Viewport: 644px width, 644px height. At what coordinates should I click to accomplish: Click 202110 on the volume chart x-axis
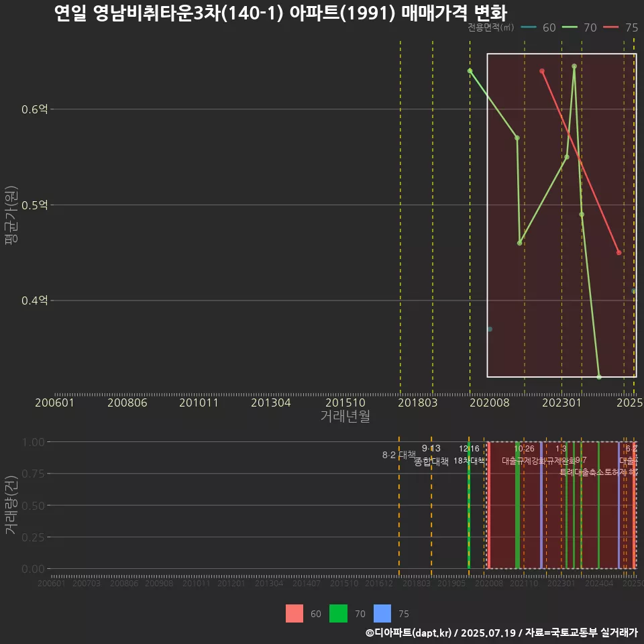coord(524,583)
